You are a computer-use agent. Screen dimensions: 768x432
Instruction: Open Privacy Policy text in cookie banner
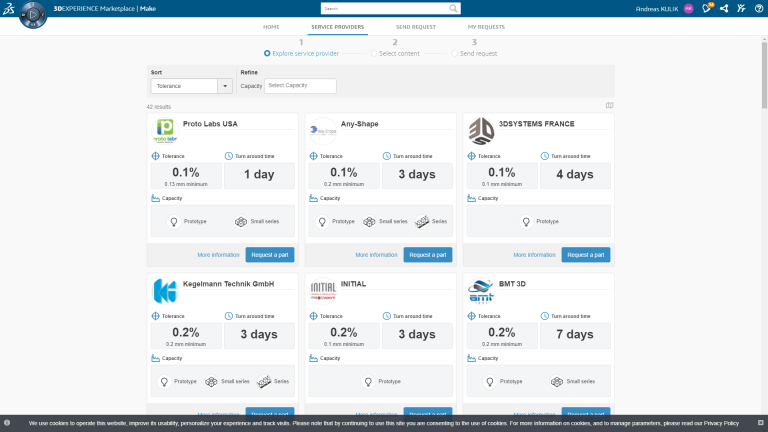click(x=721, y=423)
